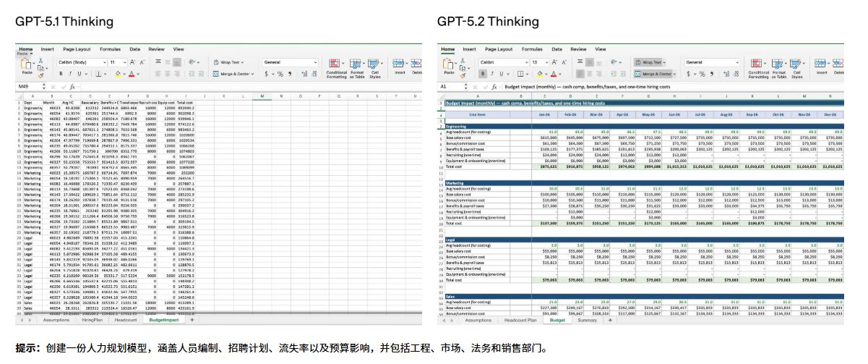Image resolution: width=868 pixels, height=364 pixels.
Task: Open Formulas tab in GPT-5.1 Excel window
Action: click(x=110, y=49)
